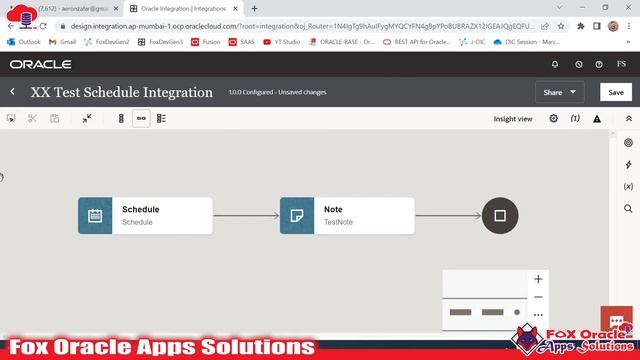Click the search magnifier in side rail
The image size is (640, 360).
pyautogui.click(x=628, y=209)
